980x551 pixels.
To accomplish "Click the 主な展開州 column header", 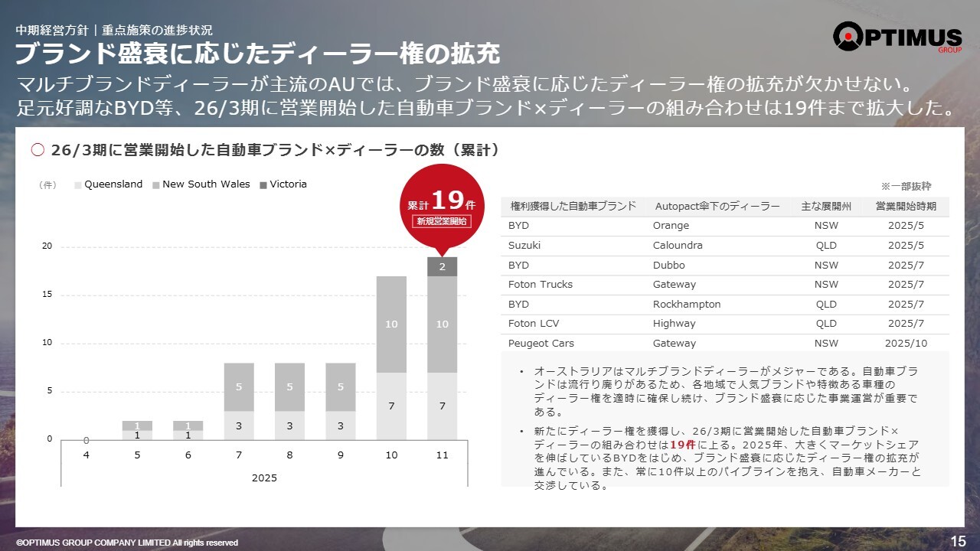I will (x=826, y=207).
